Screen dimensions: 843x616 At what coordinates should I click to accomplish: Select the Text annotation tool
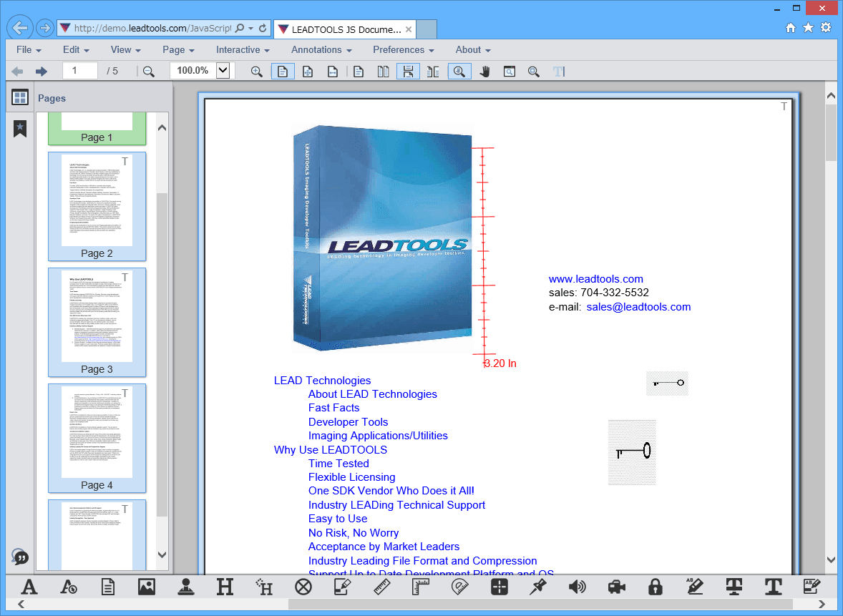point(29,587)
